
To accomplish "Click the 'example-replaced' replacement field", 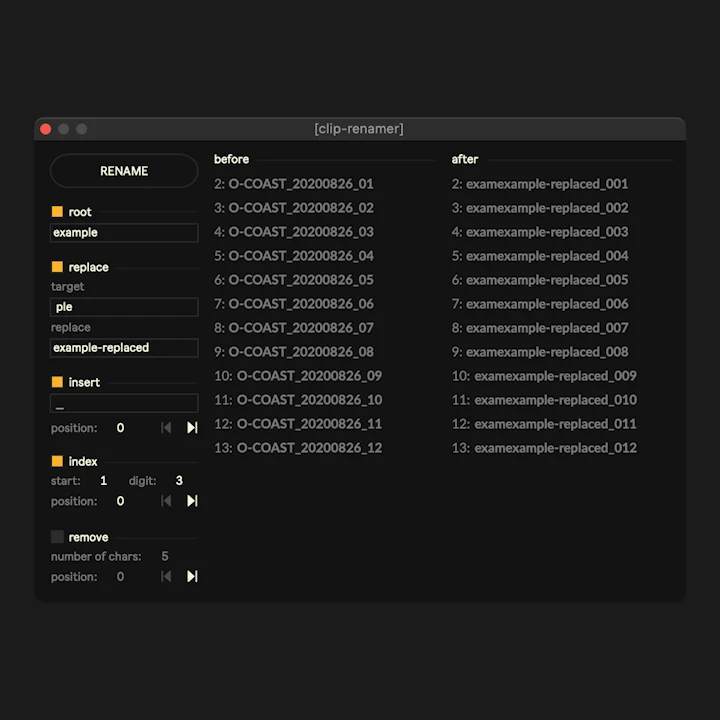I will [124, 348].
